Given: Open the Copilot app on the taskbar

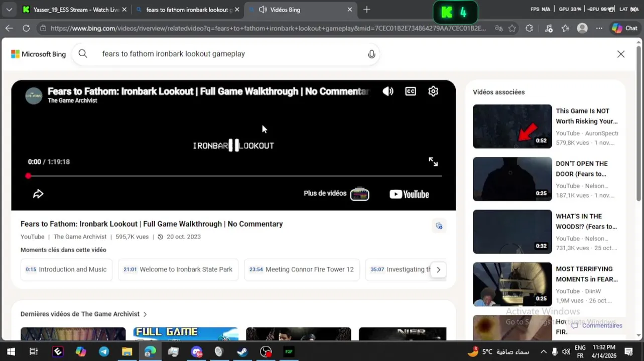Looking at the screenshot, I should [x=81, y=352].
